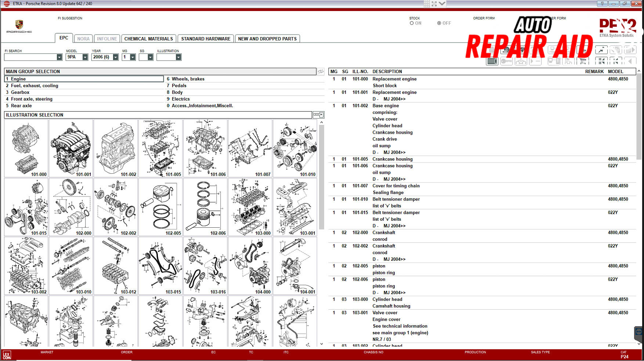Switch to the NORA tab
The image size is (644, 361).
click(83, 39)
